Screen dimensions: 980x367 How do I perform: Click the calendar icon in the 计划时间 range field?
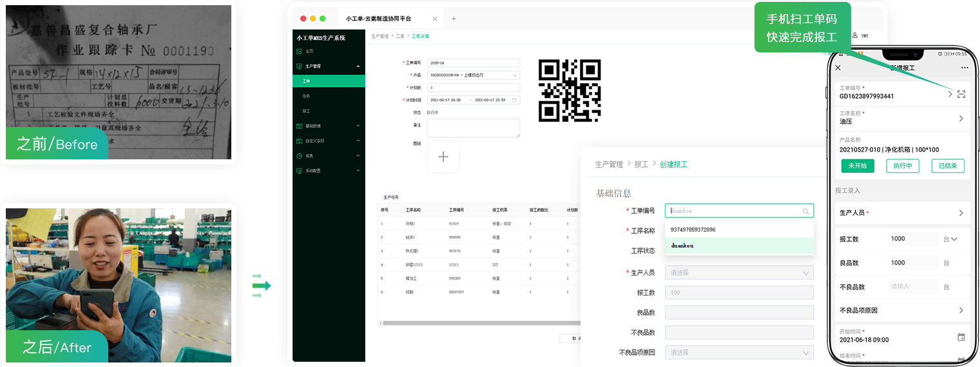click(514, 100)
